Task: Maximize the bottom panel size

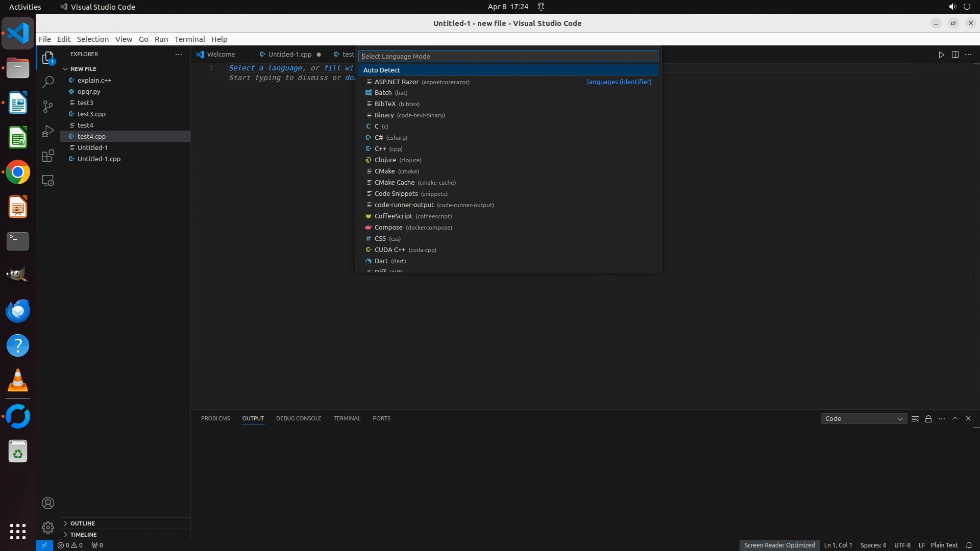Action: (x=955, y=418)
